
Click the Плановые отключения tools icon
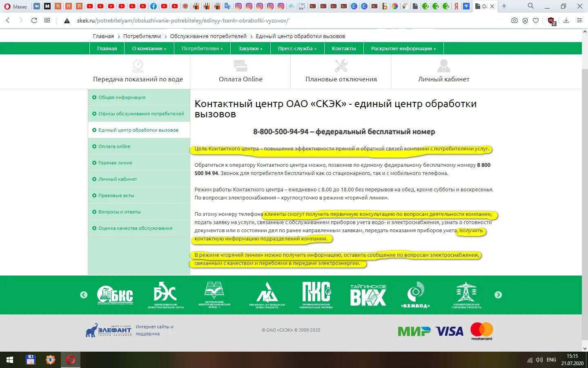[341, 66]
